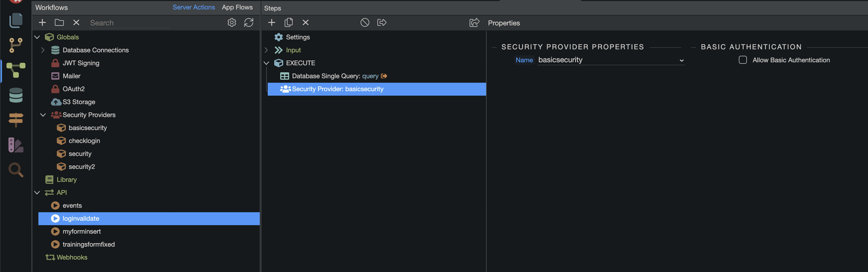Click the Settings gear step icon
Screen dimensions: 868x272
click(279, 37)
